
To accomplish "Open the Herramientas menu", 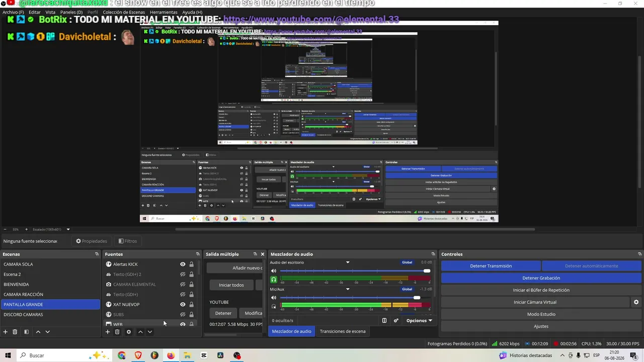I will coord(164,12).
